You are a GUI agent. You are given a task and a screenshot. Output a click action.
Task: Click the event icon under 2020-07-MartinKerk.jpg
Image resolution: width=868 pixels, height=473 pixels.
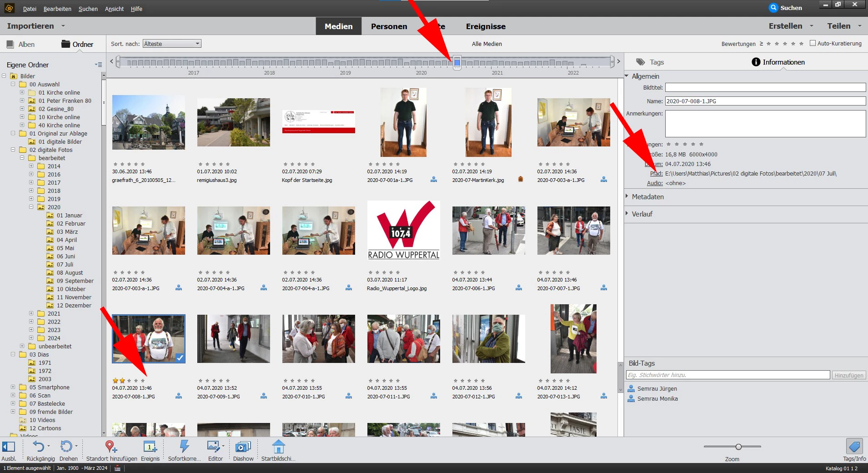pos(521,179)
